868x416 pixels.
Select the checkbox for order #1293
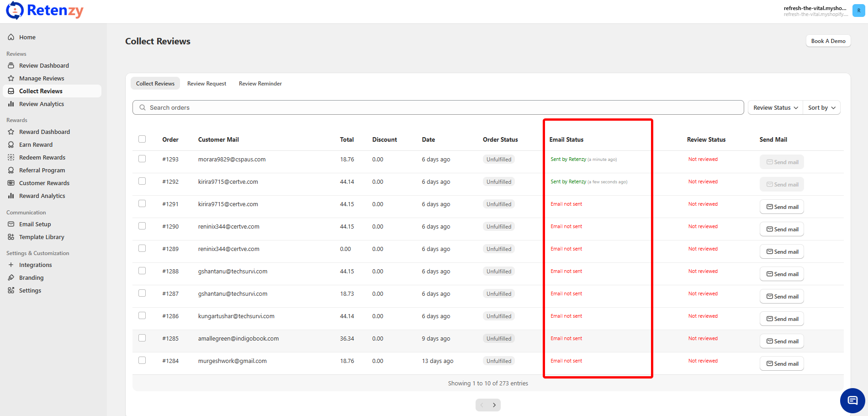tap(142, 159)
